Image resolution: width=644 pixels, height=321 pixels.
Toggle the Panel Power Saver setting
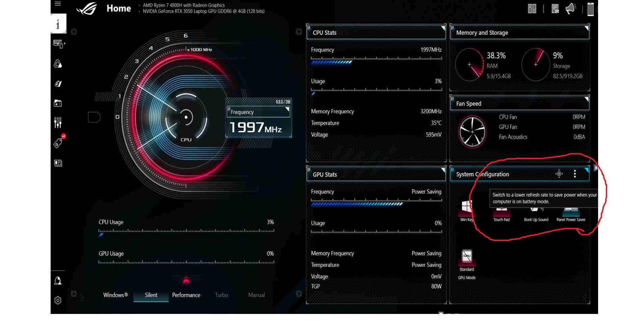571,214
